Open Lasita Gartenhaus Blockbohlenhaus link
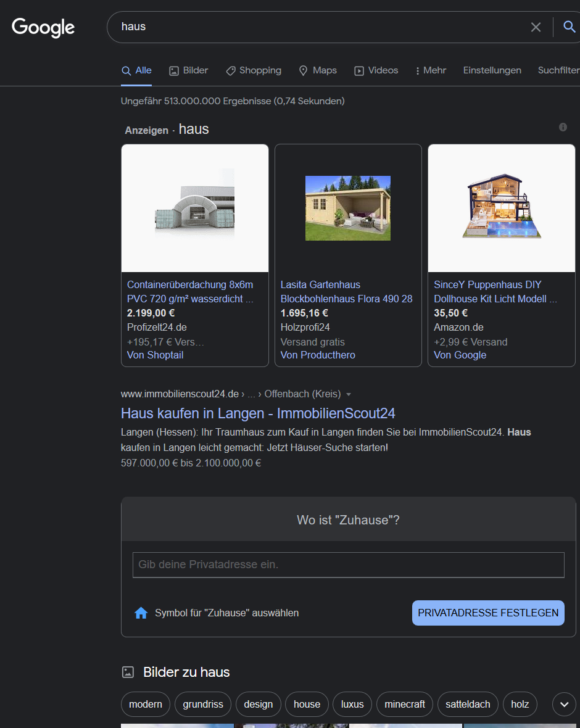The image size is (580, 728). coord(346,292)
